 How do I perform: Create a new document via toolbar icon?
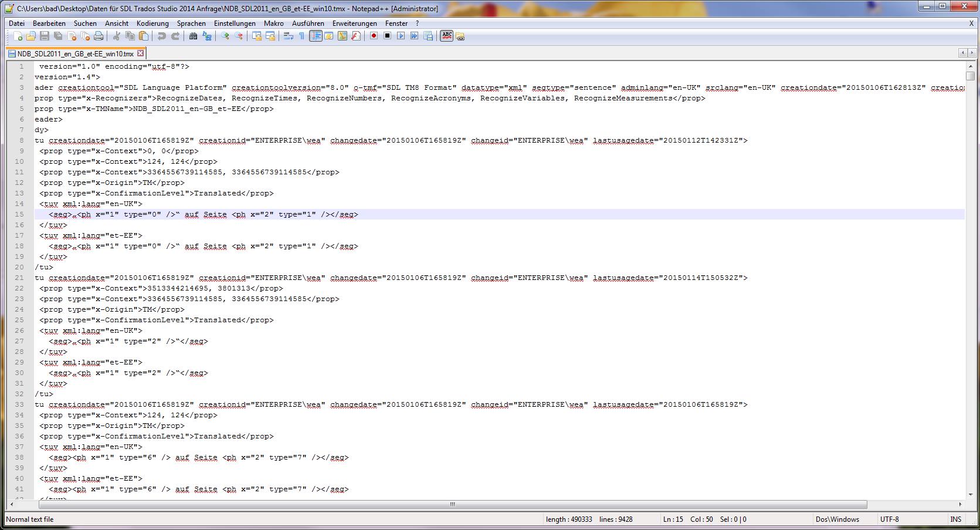[18, 36]
